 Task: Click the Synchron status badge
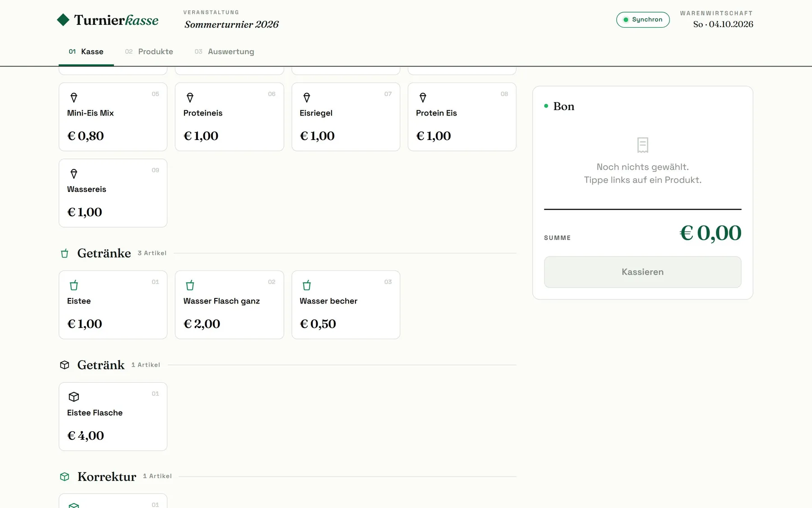tap(643, 20)
